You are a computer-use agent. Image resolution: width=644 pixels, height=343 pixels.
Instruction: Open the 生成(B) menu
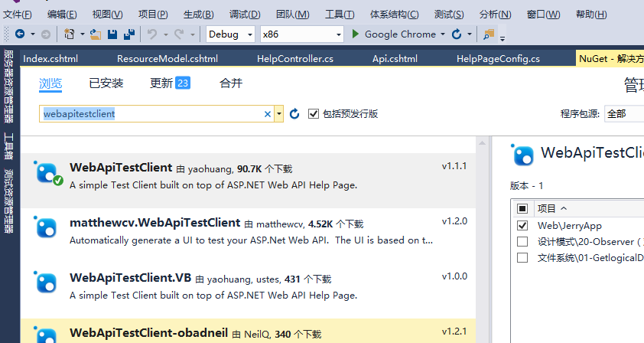pos(198,15)
